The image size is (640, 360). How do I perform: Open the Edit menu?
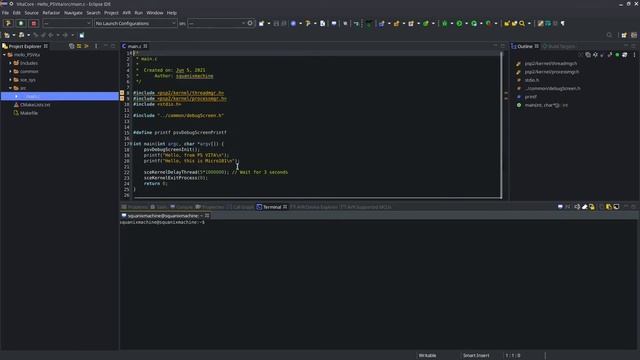tap(17, 13)
